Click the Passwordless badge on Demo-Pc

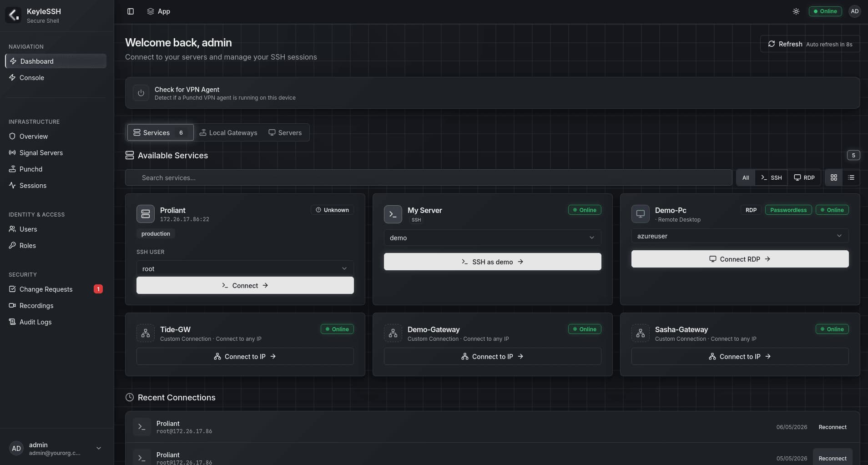pos(788,210)
